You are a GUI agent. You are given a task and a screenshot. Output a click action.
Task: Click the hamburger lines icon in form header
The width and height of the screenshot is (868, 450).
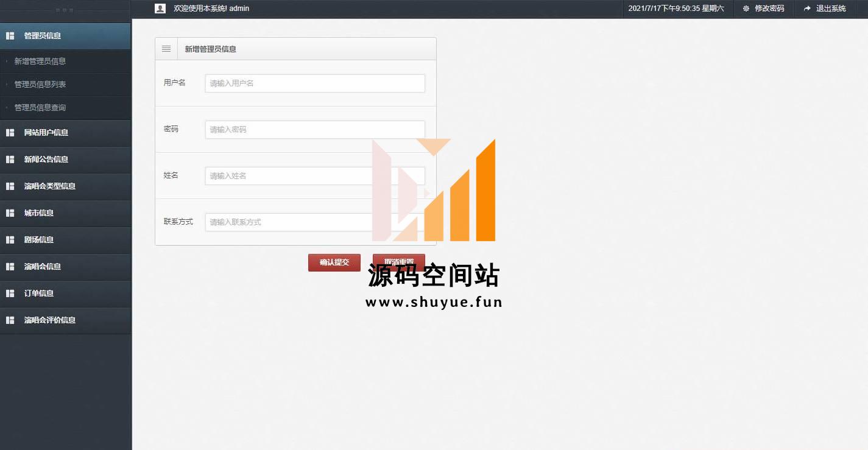[166, 49]
